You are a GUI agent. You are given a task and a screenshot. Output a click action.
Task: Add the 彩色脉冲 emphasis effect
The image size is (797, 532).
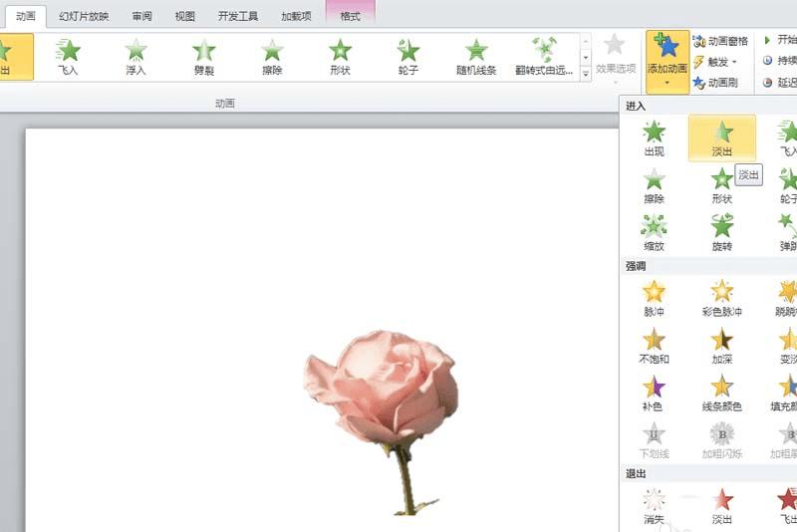point(721,299)
